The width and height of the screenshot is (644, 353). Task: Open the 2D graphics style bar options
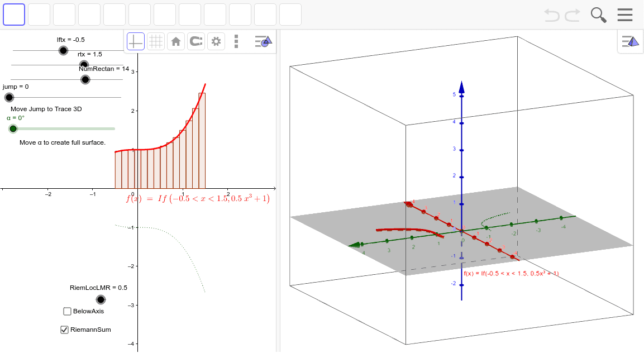point(263,41)
